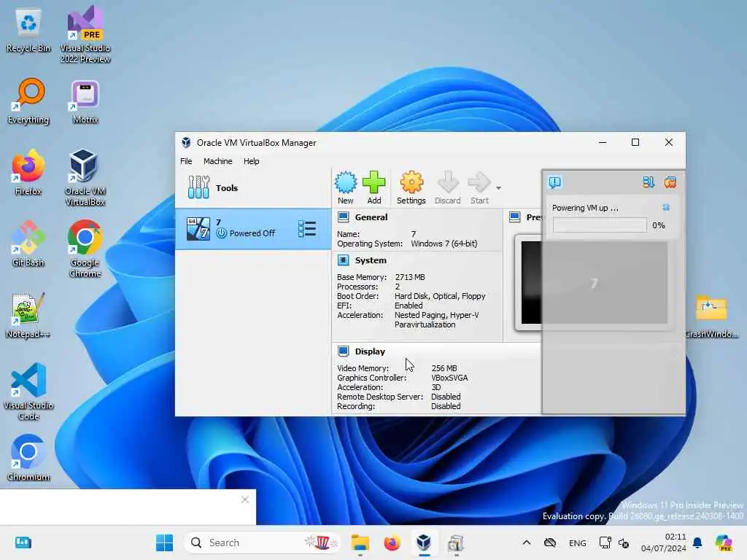The height and width of the screenshot is (560, 747).
Task: Click 'Nested Paging, Hyper-V' acceleration text
Action: (x=436, y=315)
